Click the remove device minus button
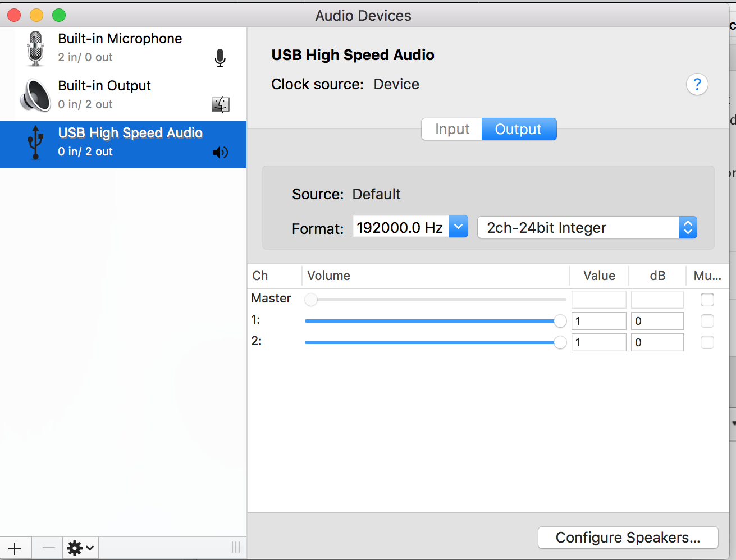Viewport: 736px width, 560px height. 49,548
